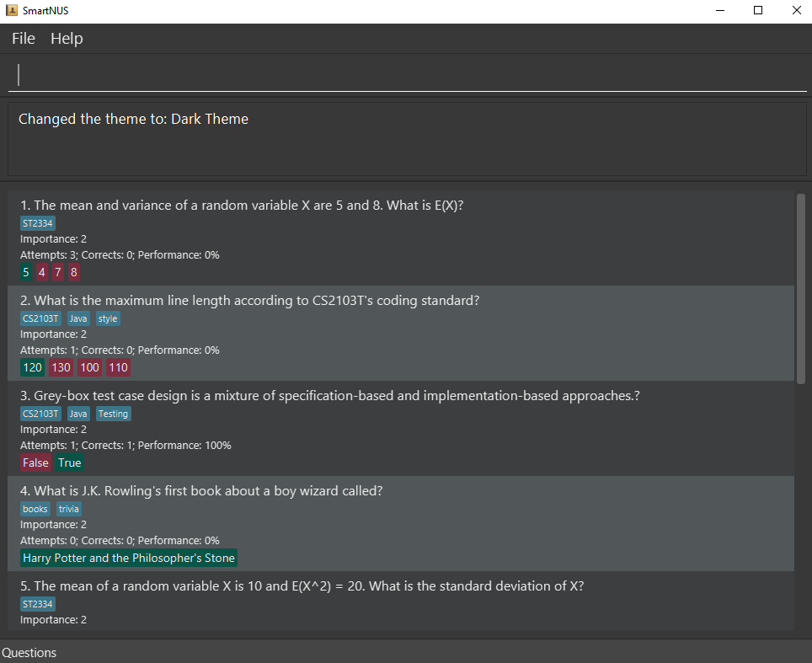Select False on question 3
The height and width of the screenshot is (663, 812).
click(35, 462)
